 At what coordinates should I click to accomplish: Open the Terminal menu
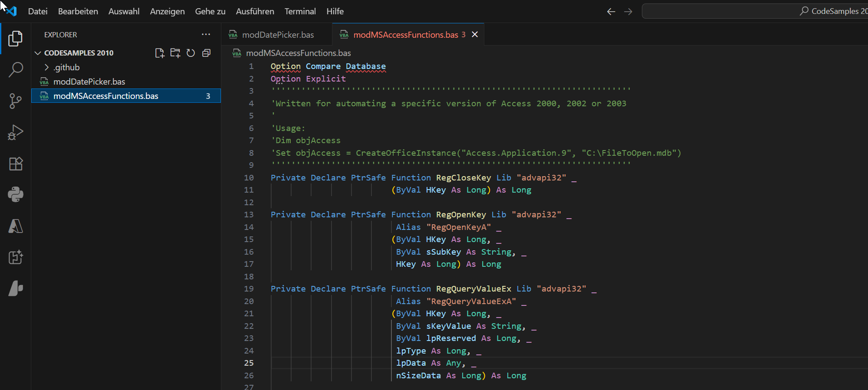pyautogui.click(x=300, y=11)
